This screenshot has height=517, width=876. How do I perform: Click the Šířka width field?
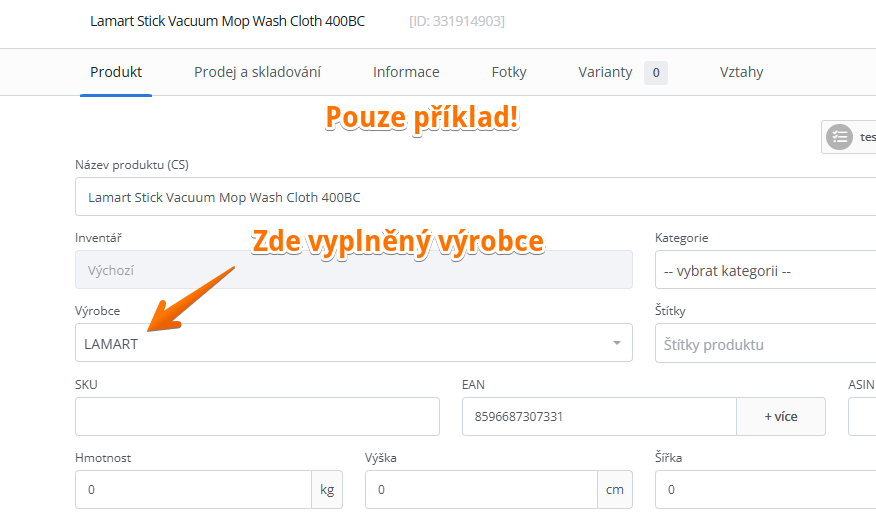click(765, 490)
